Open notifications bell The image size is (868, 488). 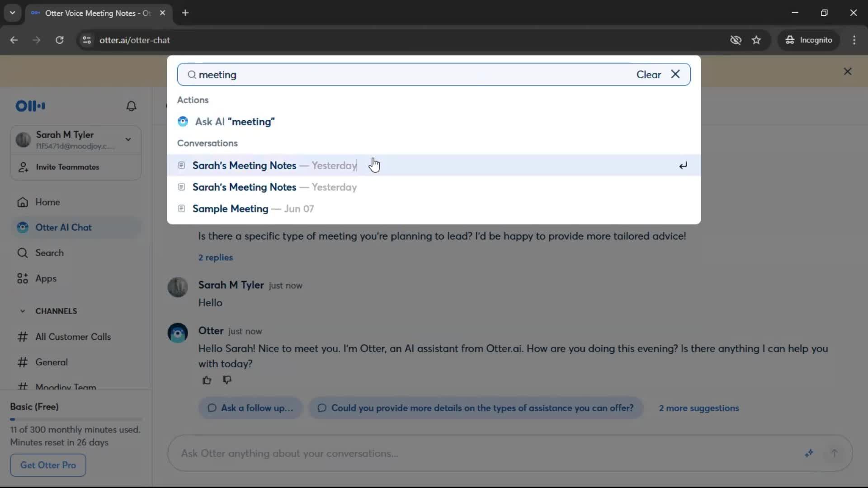click(x=131, y=106)
